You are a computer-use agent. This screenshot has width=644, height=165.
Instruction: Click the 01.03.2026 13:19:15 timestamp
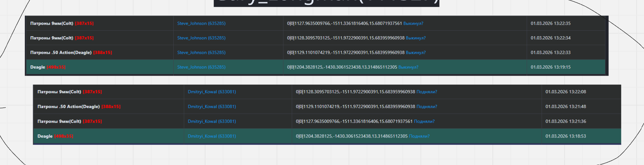click(550, 67)
